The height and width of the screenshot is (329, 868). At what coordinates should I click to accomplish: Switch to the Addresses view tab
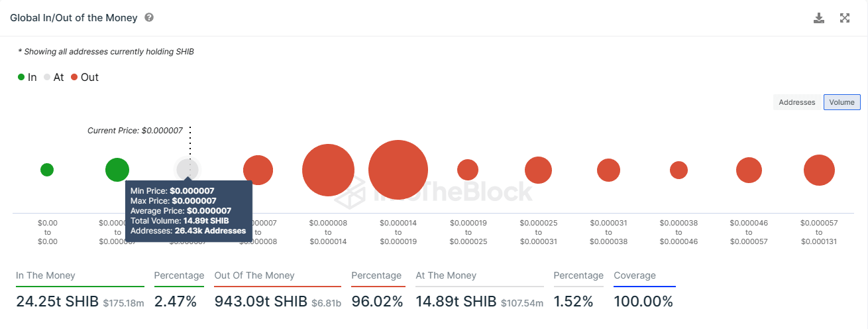pyautogui.click(x=796, y=102)
